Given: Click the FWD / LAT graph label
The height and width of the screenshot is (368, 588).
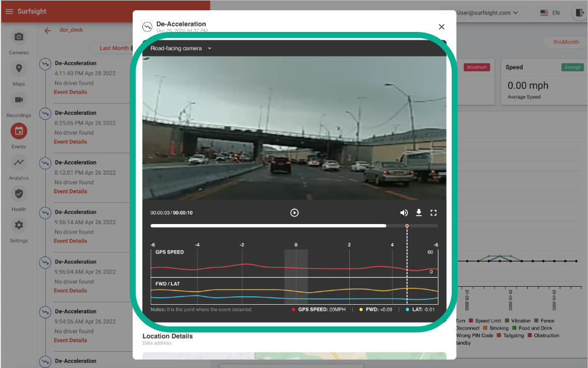Looking at the screenshot, I should pyautogui.click(x=168, y=284).
